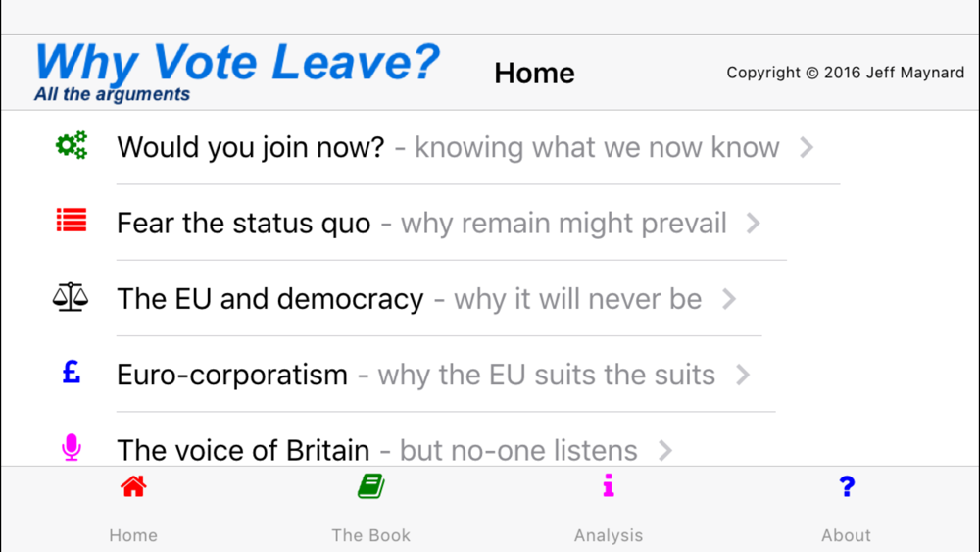Expand chevron beside 'why remain might prevail'
The image size is (980, 552).
point(754,224)
